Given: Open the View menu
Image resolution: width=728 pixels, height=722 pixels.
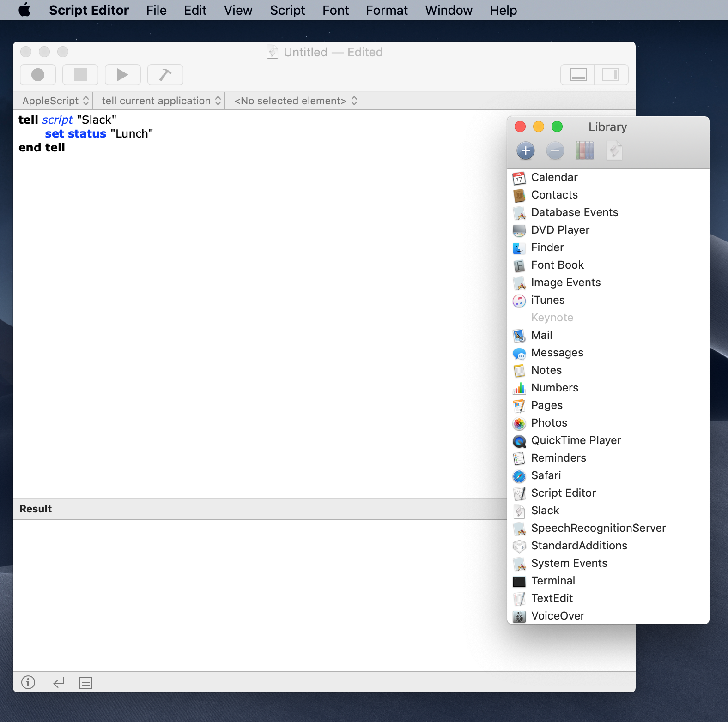Looking at the screenshot, I should click(x=238, y=10).
